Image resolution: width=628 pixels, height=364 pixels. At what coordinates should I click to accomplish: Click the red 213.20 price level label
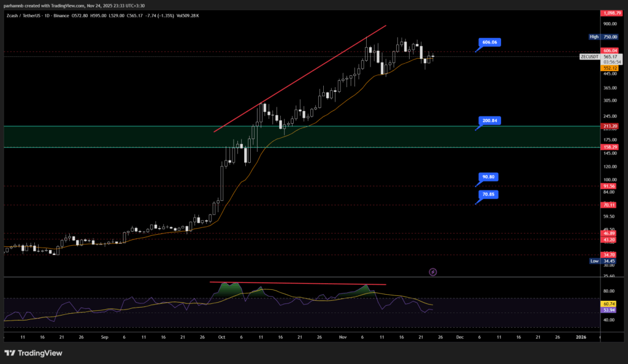pyautogui.click(x=609, y=126)
